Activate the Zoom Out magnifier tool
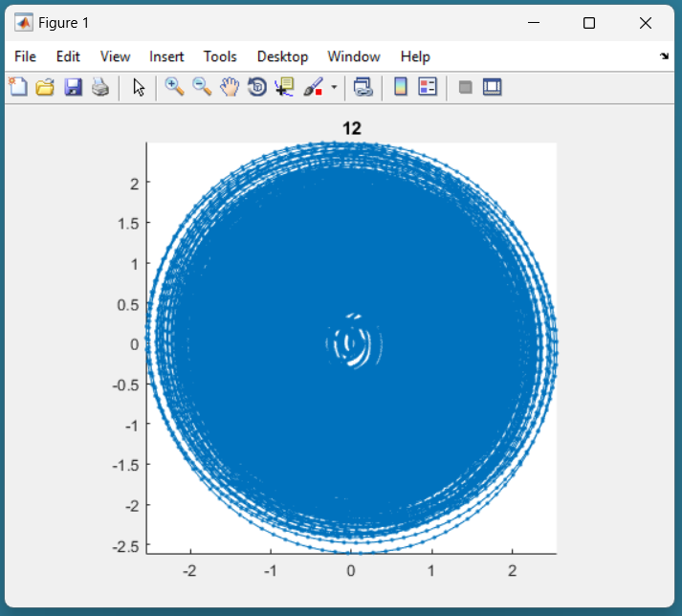Viewport: 682px width, 616px height. tap(202, 87)
